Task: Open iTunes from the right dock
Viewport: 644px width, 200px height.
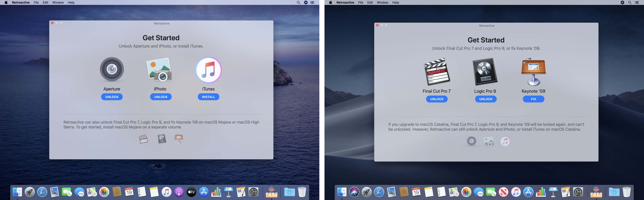Action: point(516,192)
